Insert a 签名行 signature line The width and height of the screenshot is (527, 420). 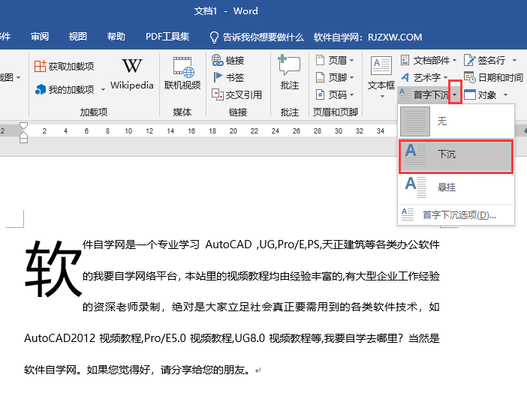(484, 61)
